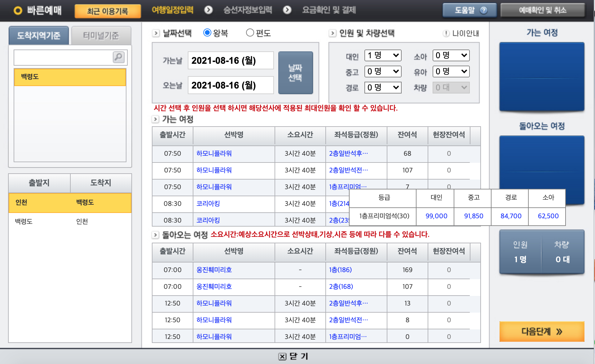Click arrow icon beside 가는 여정 heading
Viewport: 595px width, 364px height.
coord(156,119)
